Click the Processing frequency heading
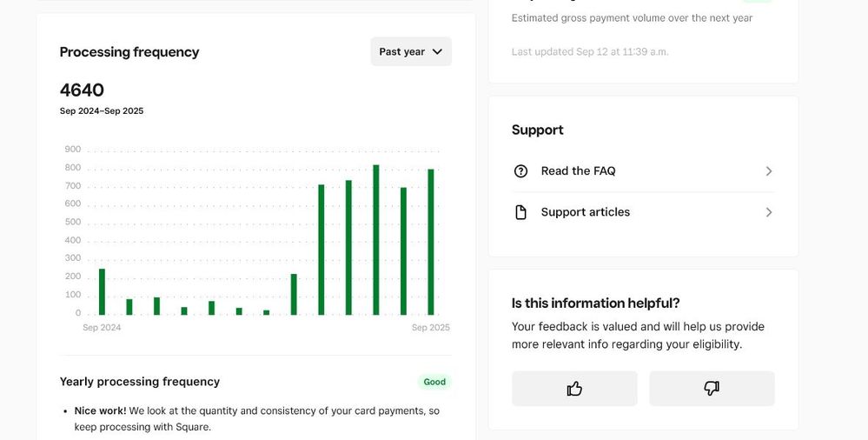Viewport: 868px width, 440px height. (x=129, y=52)
